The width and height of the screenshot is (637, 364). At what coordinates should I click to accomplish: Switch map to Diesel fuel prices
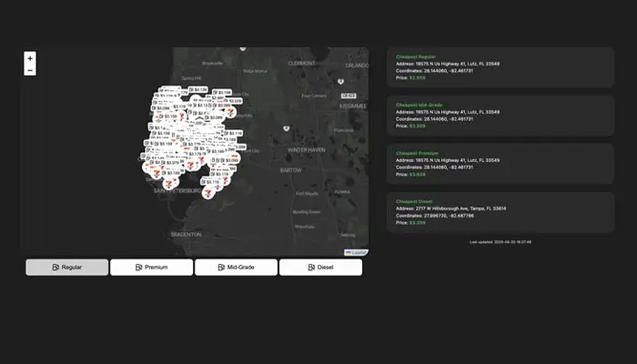[x=320, y=268]
